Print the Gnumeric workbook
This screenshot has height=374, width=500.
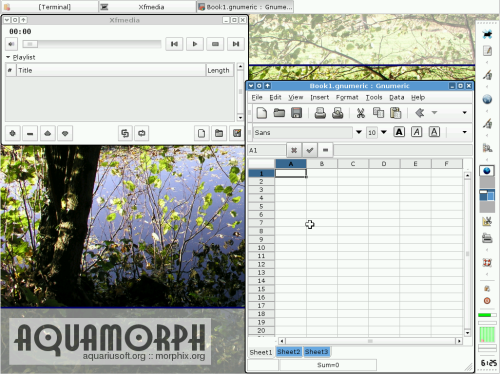[320, 113]
